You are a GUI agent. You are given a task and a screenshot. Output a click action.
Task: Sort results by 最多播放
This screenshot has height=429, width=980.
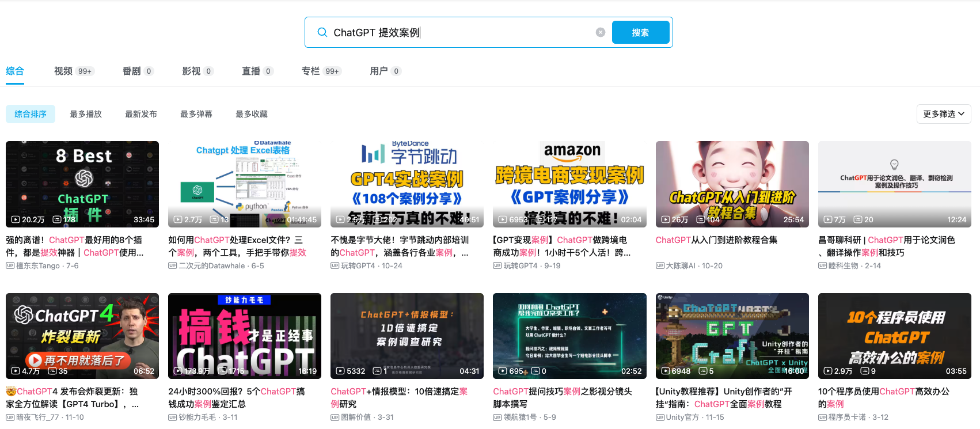coord(86,114)
